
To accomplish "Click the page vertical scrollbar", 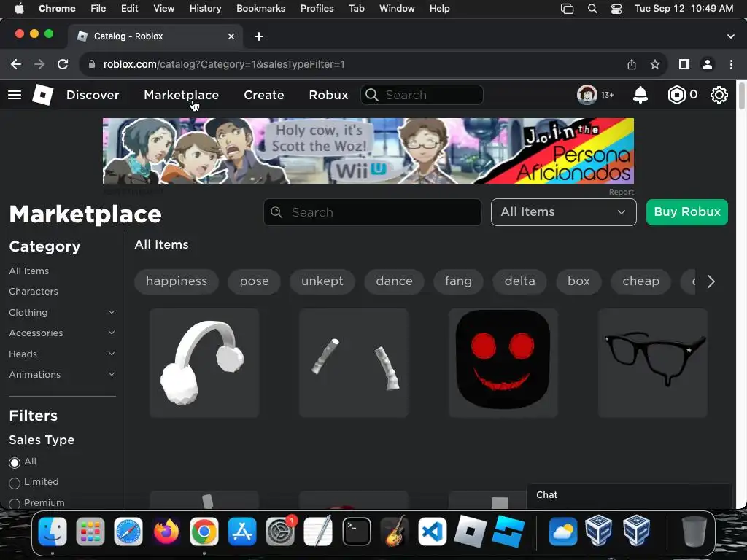I will pos(741,96).
